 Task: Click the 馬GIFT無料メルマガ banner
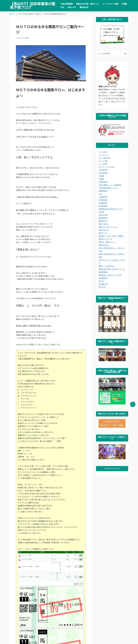(112, 130)
